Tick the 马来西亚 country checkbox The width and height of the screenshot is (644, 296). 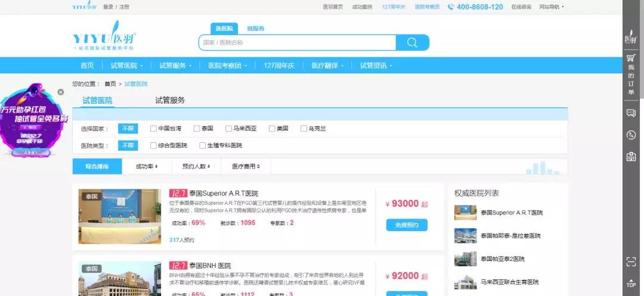(228, 128)
